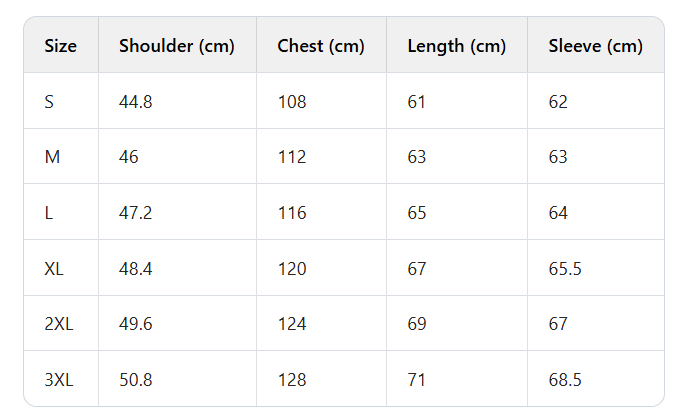
Task: Click the Length (cm) column header
Action: coord(456,46)
